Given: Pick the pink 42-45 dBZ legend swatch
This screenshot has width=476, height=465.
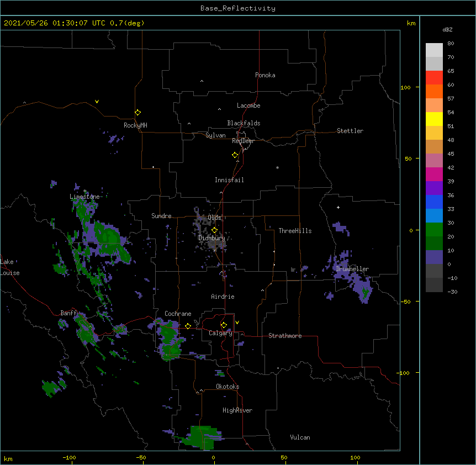Looking at the screenshot, I should coord(434,160).
